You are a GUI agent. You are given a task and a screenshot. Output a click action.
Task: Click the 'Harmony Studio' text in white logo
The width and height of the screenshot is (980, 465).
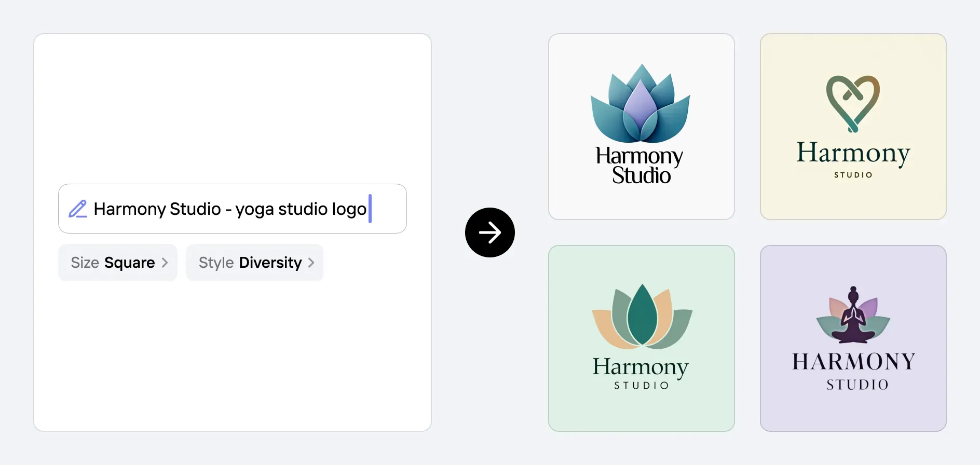(640, 165)
